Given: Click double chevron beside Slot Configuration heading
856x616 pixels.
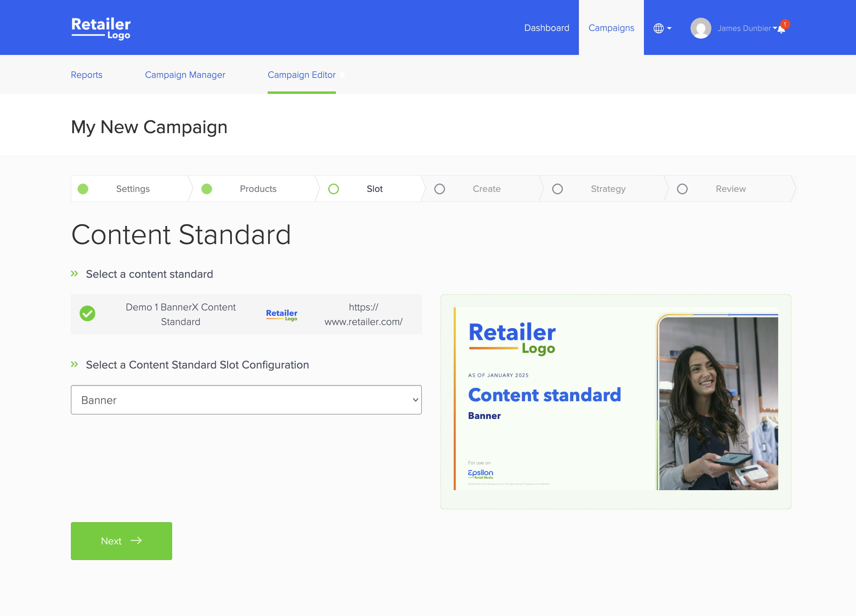Looking at the screenshot, I should (x=74, y=364).
